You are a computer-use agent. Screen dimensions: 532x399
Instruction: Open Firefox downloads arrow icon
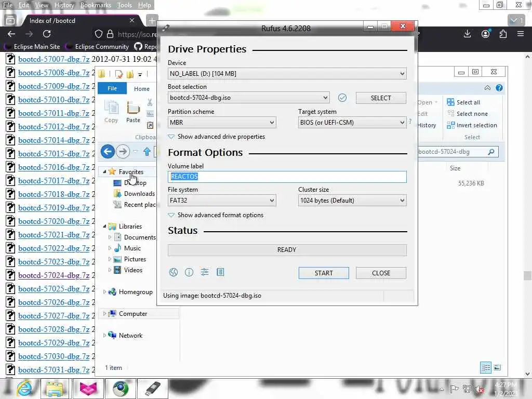468,34
